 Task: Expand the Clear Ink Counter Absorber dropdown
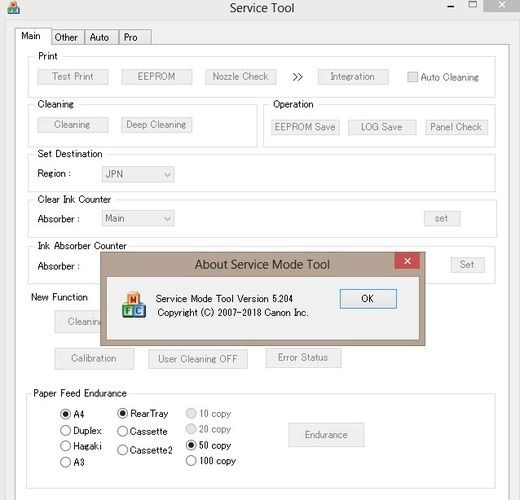138,218
